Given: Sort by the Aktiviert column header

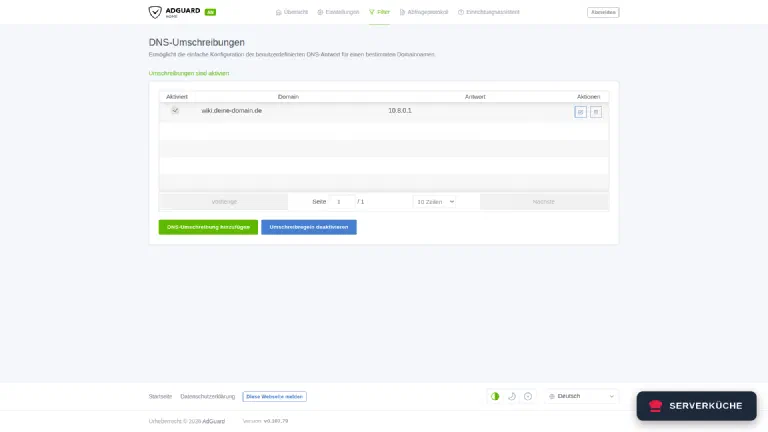Looking at the screenshot, I should click(x=177, y=97).
